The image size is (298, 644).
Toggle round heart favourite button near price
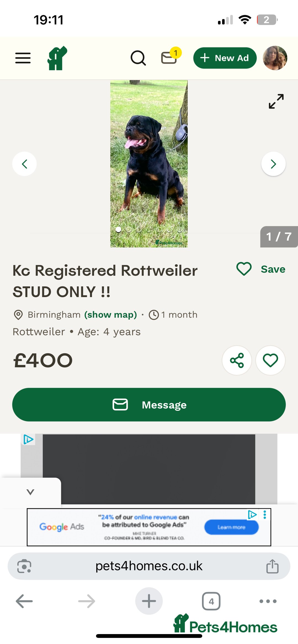tap(270, 360)
